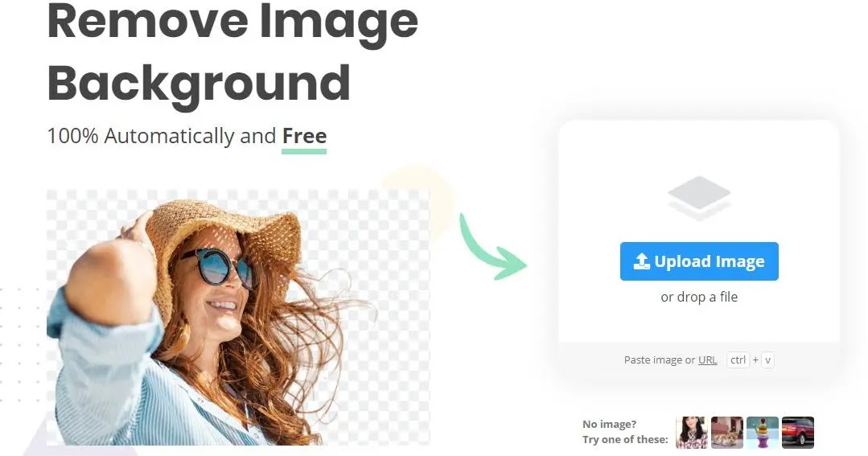Select the red car sample thumbnail
This screenshot has width=868, height=456.
[x=798, y=432]
